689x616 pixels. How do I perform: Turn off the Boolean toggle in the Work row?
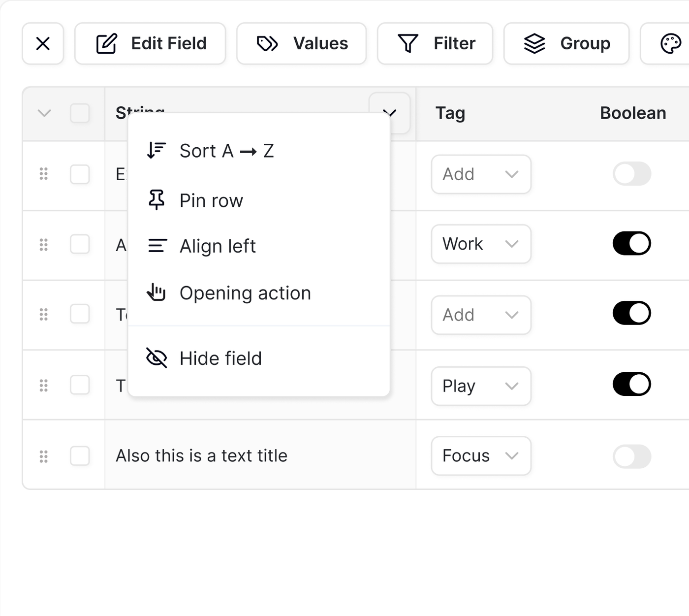[x=632, y=244]
